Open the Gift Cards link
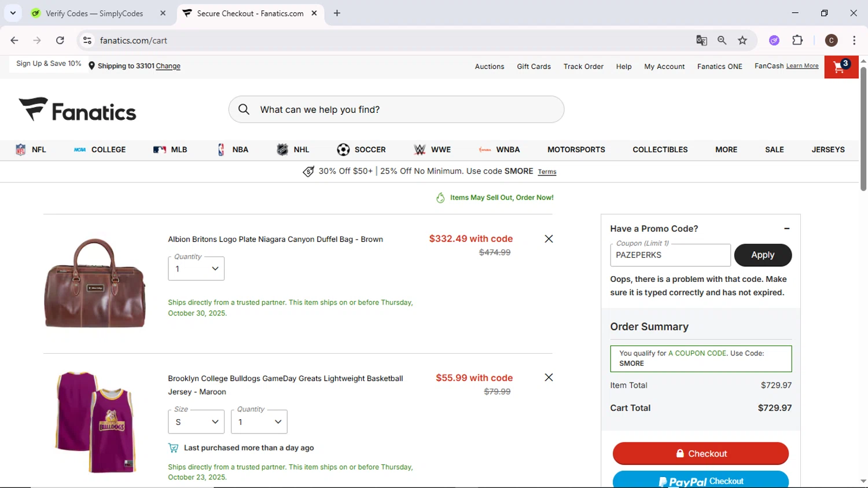This screenshot has width=868, height=488. (x=534, y=67)
